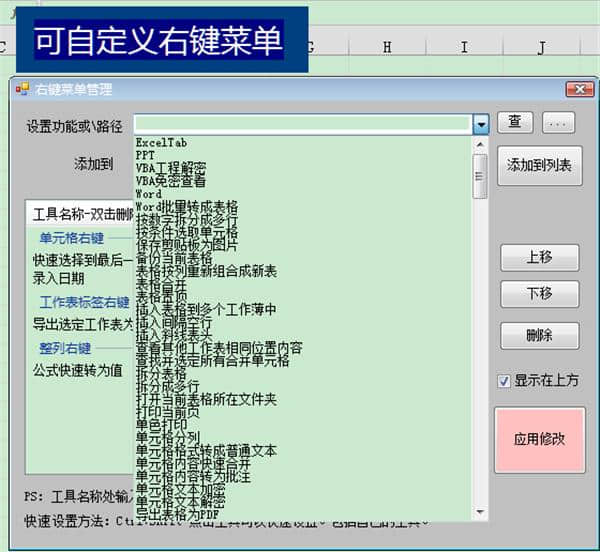Choose 插入间隔空行 option
Viewport: 600px width, 552px height.
point(174,322)
